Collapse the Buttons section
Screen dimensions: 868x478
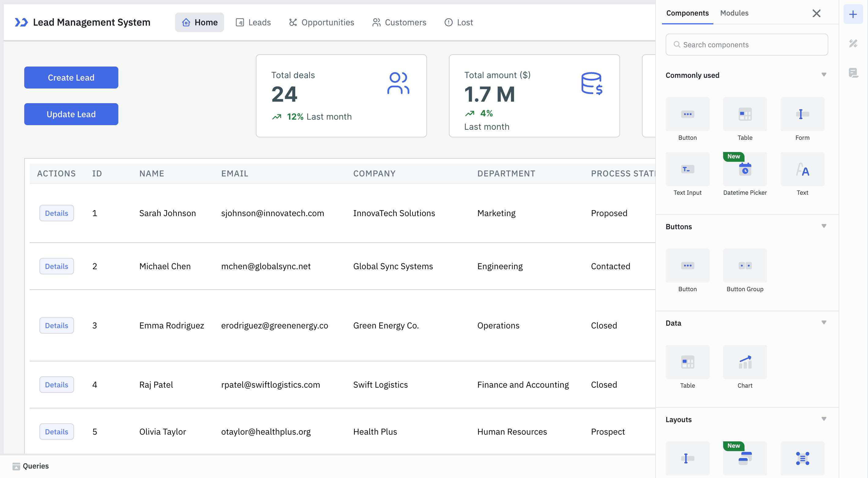point(824,226)
